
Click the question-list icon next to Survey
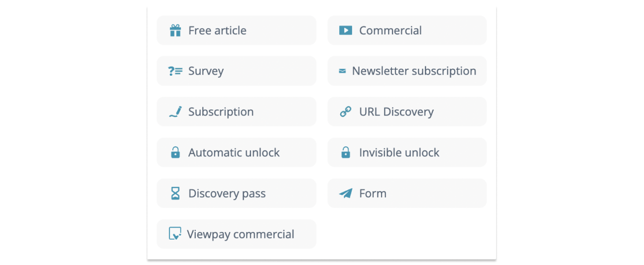tap(175, 71)
